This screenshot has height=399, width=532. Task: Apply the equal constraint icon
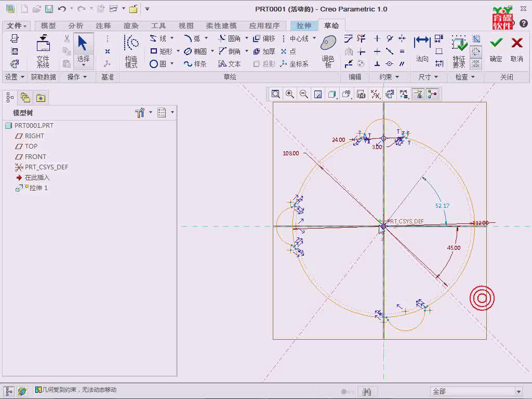point(402,51)
